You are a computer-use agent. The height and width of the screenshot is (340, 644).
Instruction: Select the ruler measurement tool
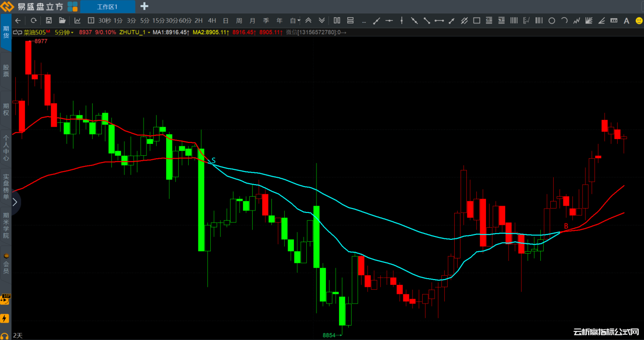point(614,21)
